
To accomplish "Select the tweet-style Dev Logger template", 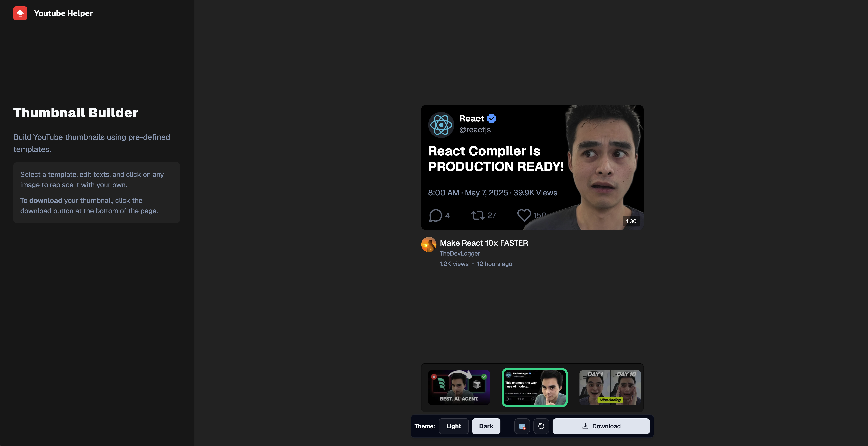I will (x=534, y=387).
